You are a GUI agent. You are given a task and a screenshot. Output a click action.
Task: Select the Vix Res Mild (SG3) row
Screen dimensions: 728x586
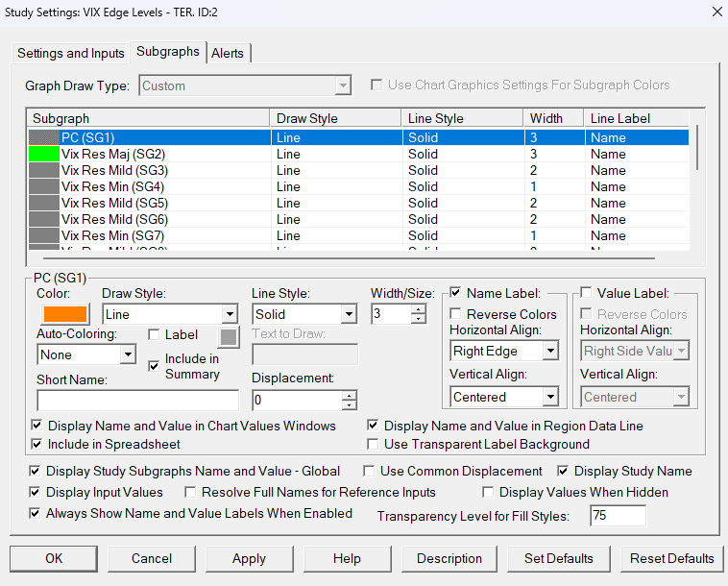357,170
